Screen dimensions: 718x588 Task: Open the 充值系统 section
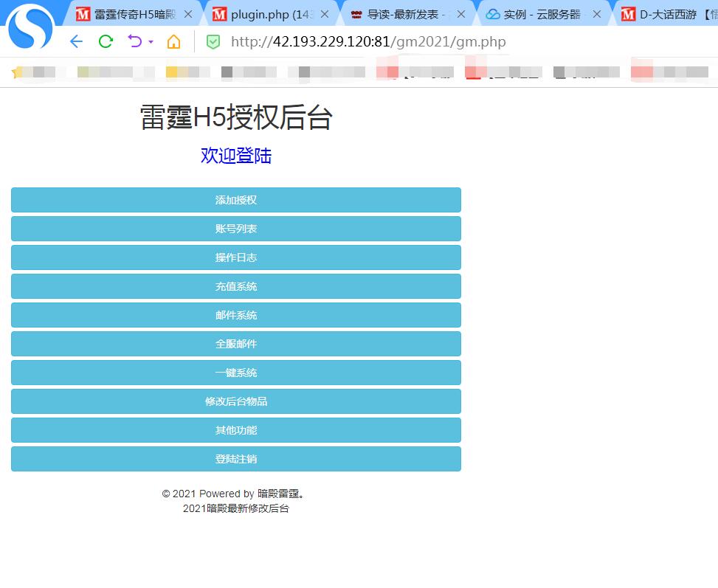tap(236, 286)
